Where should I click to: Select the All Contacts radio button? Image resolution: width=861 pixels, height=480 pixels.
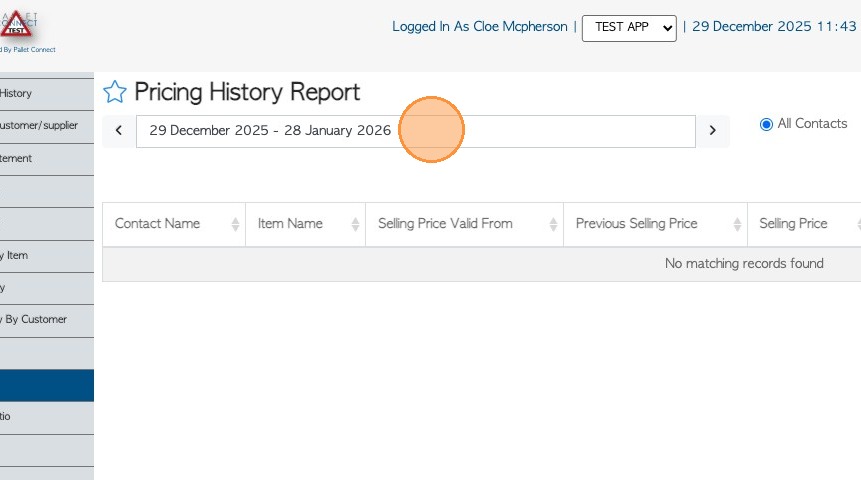[767, 125]
